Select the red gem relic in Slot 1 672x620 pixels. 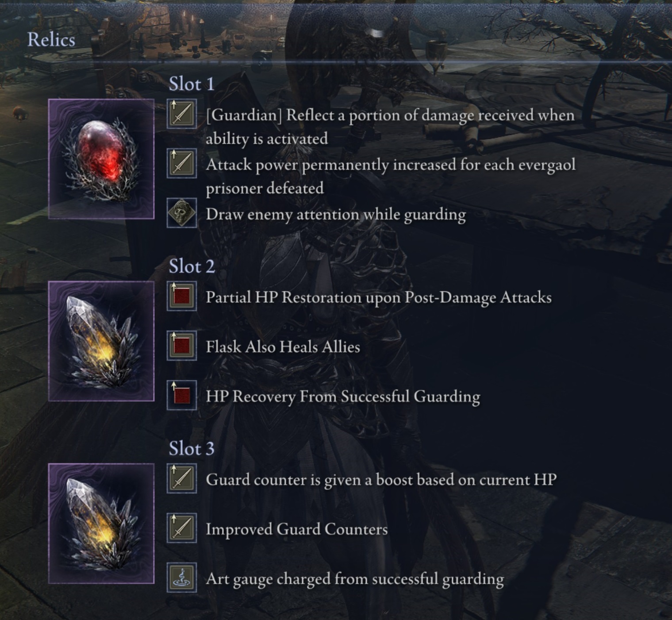(101, 159)
